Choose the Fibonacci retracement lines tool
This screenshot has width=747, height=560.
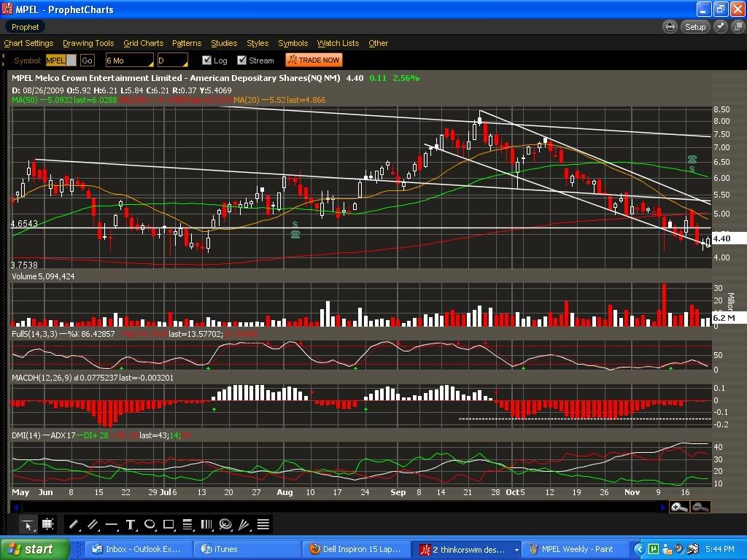[187, 525]
